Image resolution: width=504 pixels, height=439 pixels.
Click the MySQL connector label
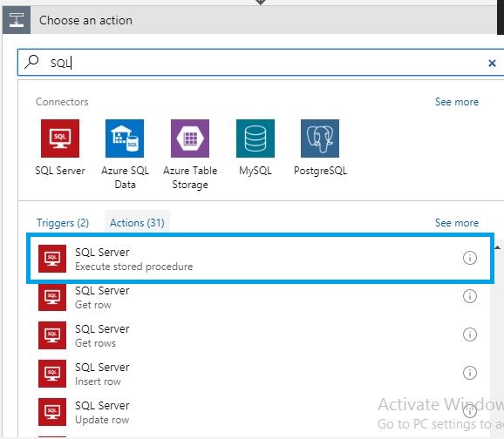click(x=255, y=171)
